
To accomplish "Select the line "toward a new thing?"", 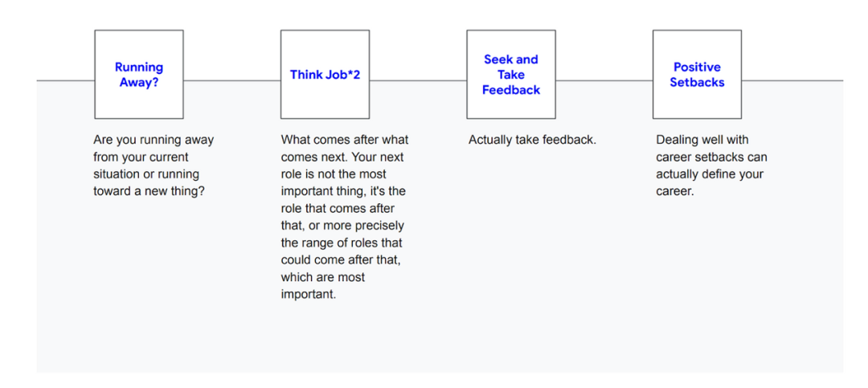I will point(149,191).
